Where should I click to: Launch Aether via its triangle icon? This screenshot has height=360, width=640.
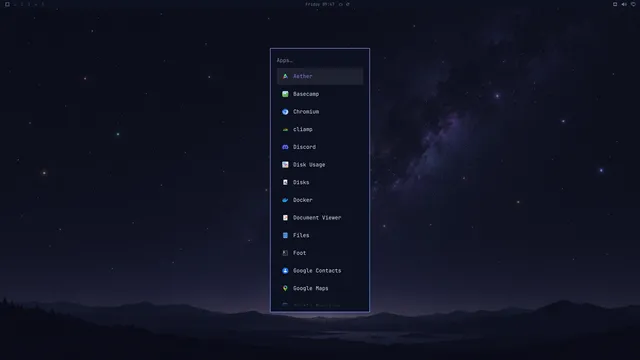(x=285, y=76)
